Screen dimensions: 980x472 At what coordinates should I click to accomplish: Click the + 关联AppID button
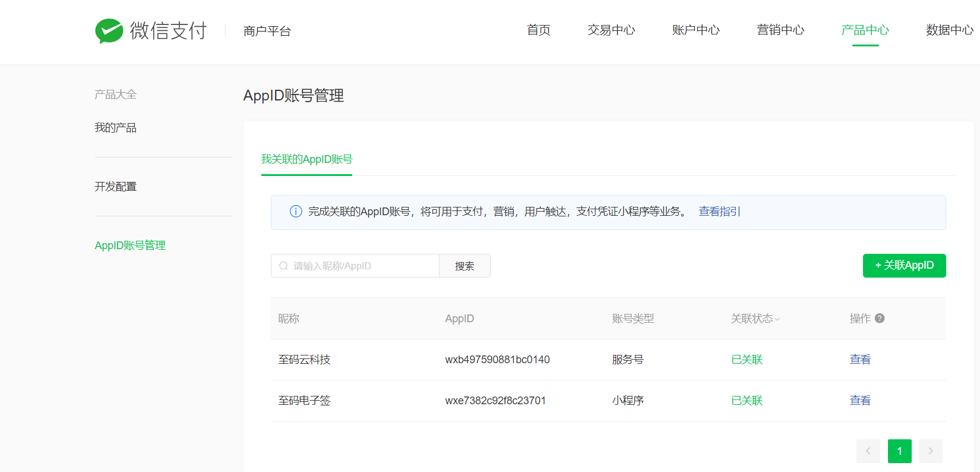coord(904,266)
